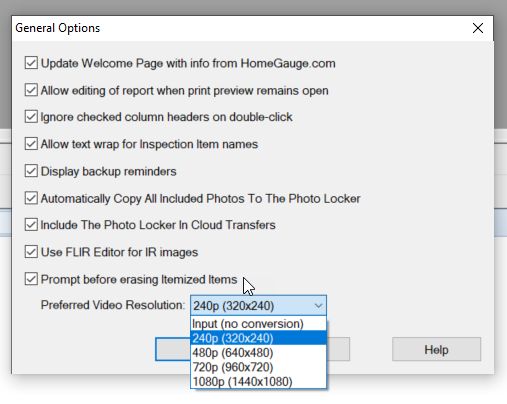Screen dimensions: 507x404
Task: Disable text wrap for Inspection Item names
Action: (x=31, y=144)
